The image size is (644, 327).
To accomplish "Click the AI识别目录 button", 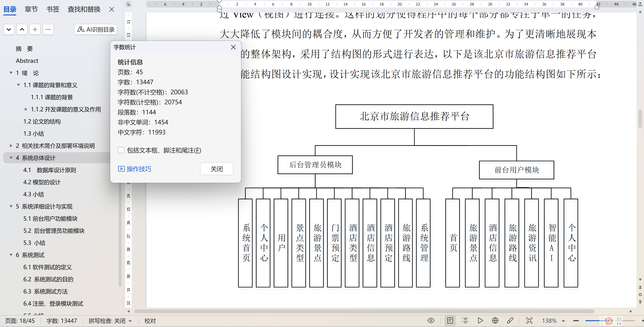I will click(96, 29).
